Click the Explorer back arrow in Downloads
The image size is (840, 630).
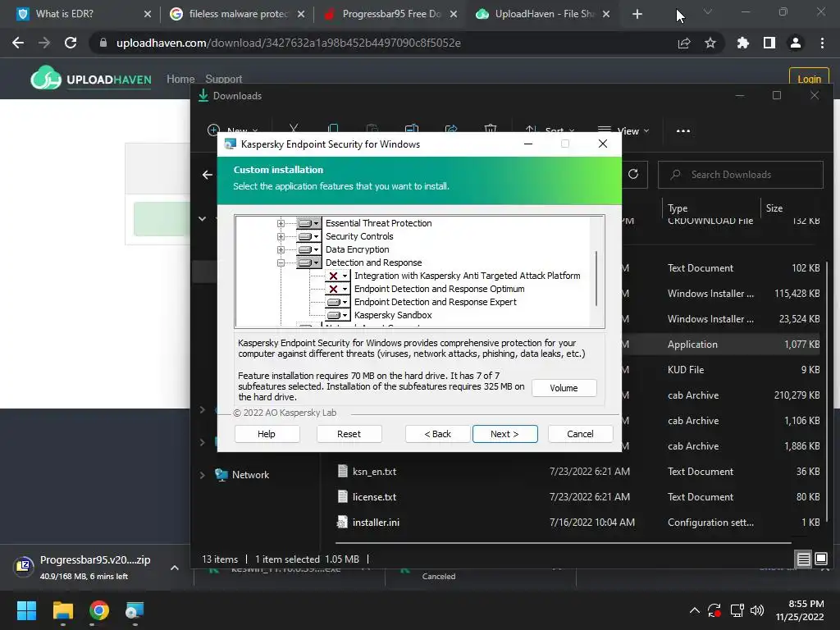pyautogui.click(x=208, y=175)
